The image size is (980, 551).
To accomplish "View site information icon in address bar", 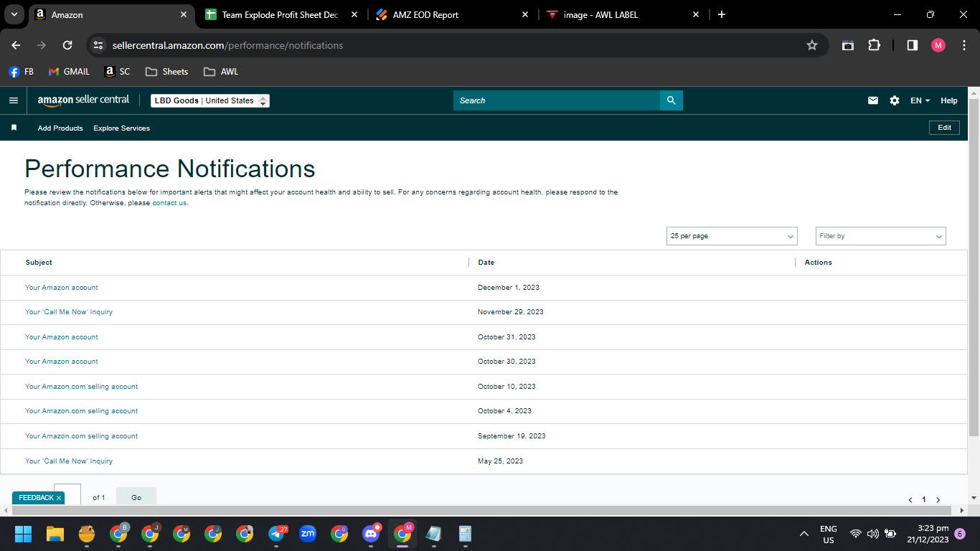I will [98, 45].
